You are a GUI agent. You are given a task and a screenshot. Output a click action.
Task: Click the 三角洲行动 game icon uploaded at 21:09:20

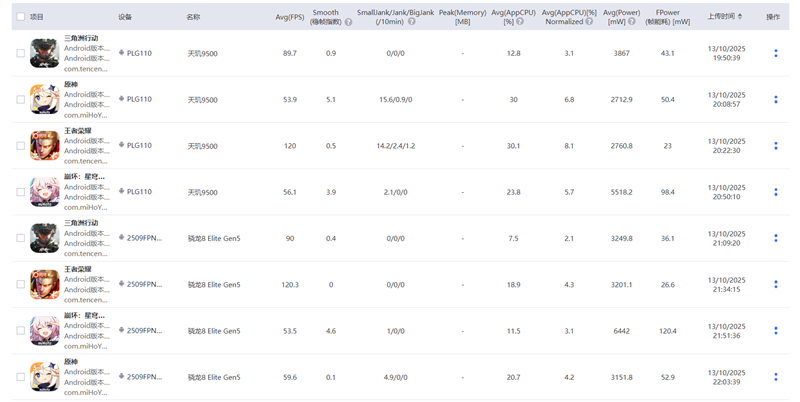tap(44, 238)
